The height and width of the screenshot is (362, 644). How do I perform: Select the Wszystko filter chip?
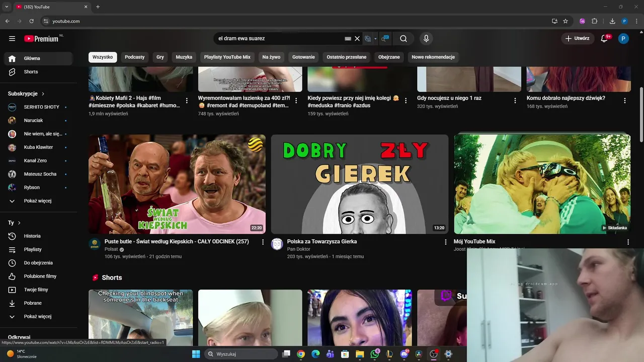(x=103, y=57)
